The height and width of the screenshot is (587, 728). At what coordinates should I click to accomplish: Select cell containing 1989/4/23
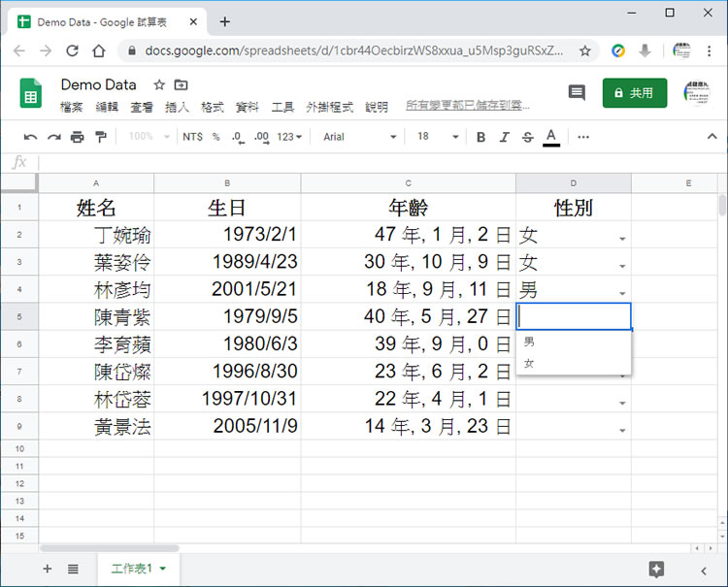click(x=227, y=262)
